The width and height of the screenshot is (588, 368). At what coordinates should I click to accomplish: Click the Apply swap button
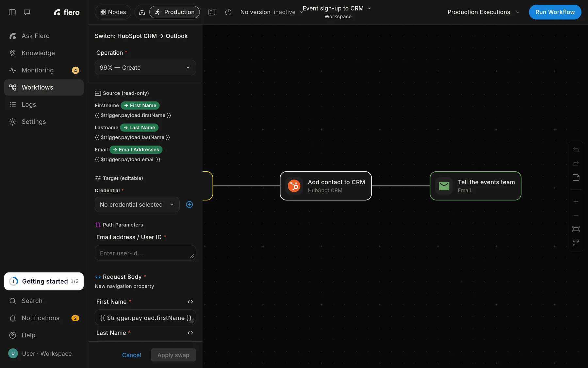173,355
